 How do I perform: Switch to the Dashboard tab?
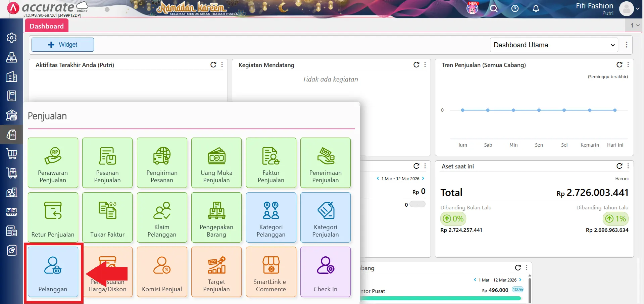(47, 26)
